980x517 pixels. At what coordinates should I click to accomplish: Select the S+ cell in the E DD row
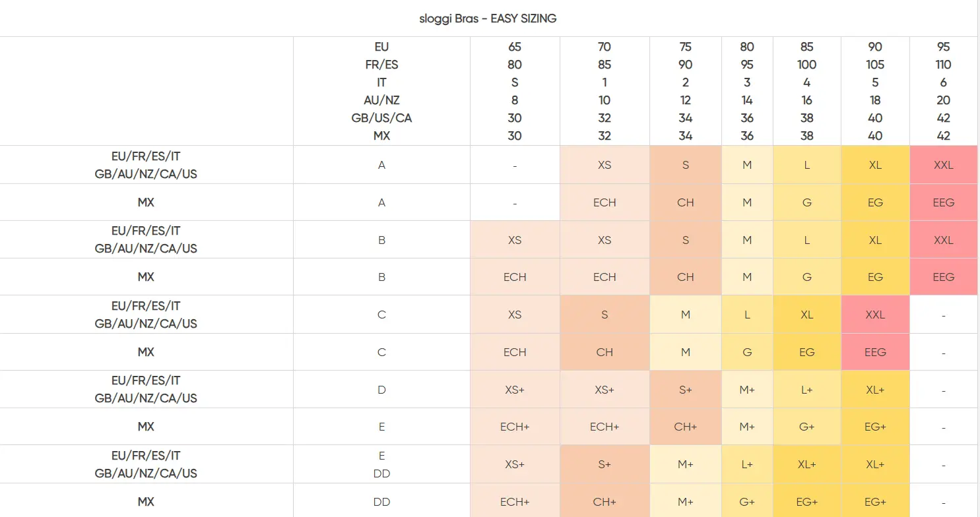click(x=604, y=464)
